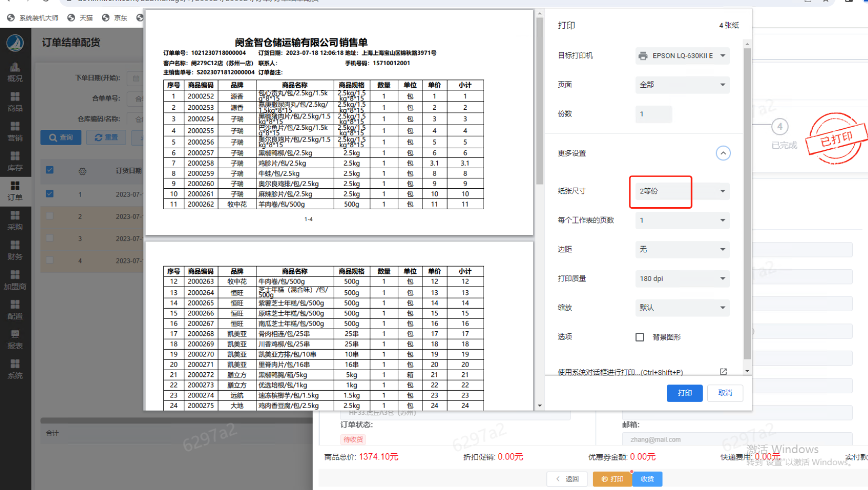Open 边距 margins dropdown
868x490 pixels.
pyautogui.click(x=682, y=249)
